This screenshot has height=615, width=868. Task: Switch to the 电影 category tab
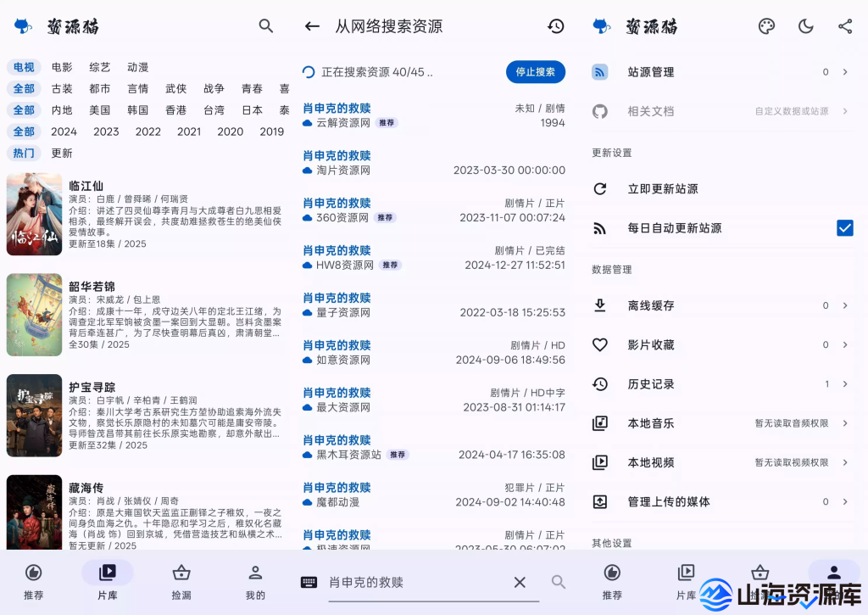61,67
